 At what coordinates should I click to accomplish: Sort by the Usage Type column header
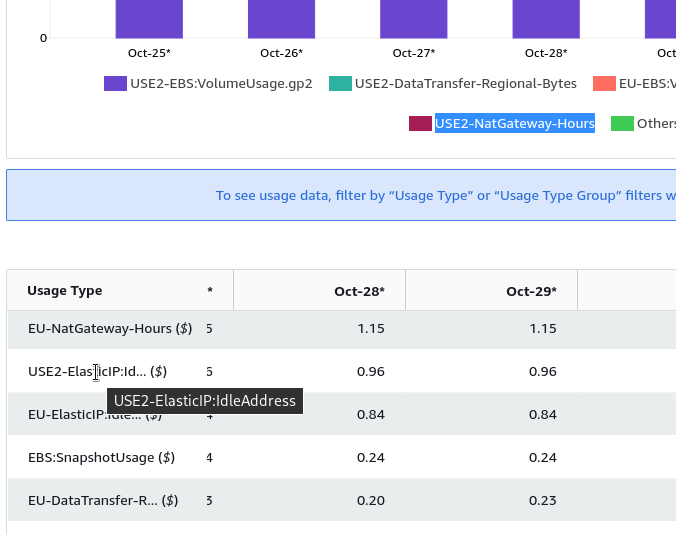[65, 291]
